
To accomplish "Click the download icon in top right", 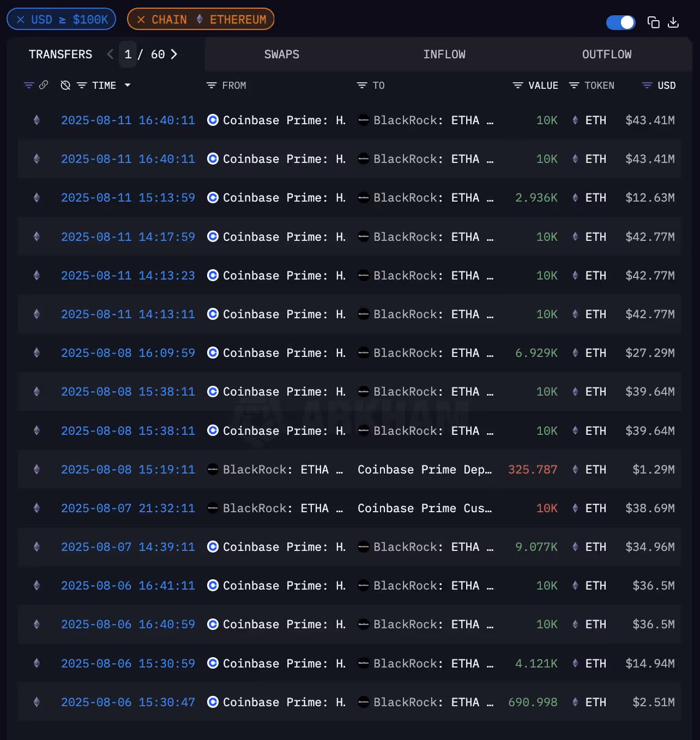I will coord(673,22).
